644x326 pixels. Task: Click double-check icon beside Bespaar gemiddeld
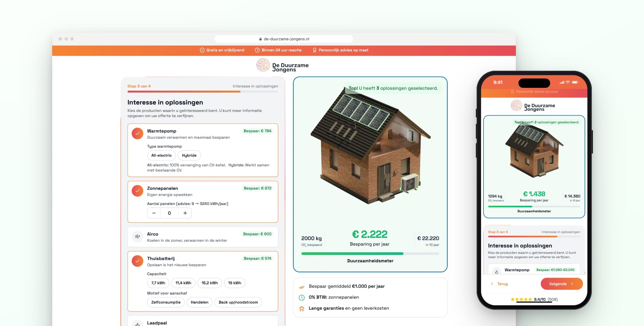(302, 287)
